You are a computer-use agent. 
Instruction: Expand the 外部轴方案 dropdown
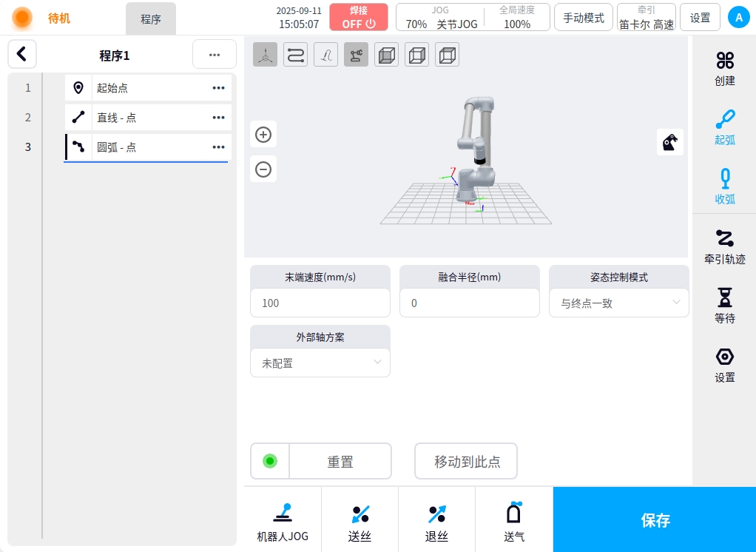click(x=320, y=363)
